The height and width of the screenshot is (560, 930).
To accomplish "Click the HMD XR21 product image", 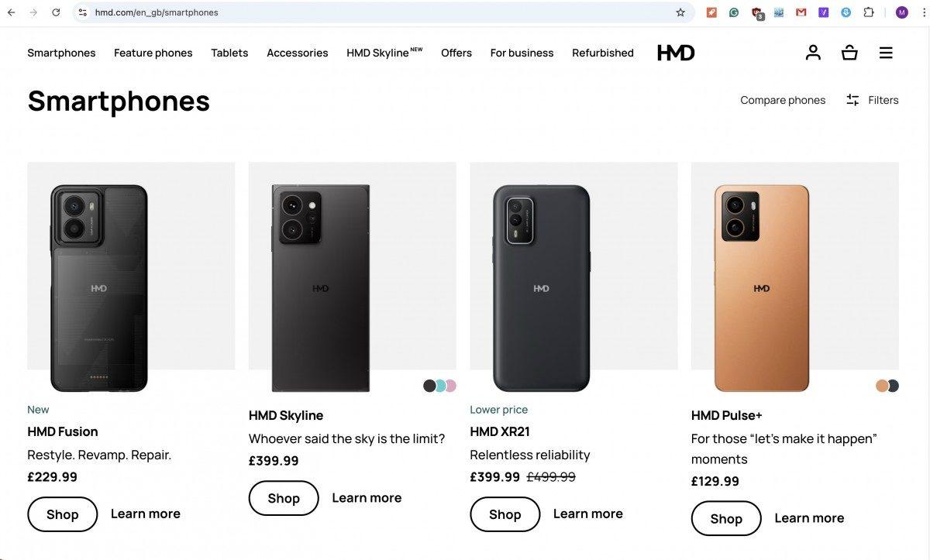I will click(573, 279).
